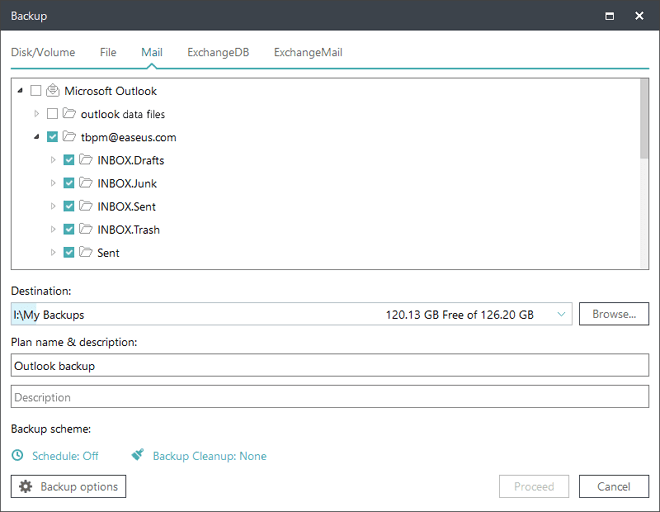Select the INBOX.Sent label
660x512 pixels.
coord(127,207)
